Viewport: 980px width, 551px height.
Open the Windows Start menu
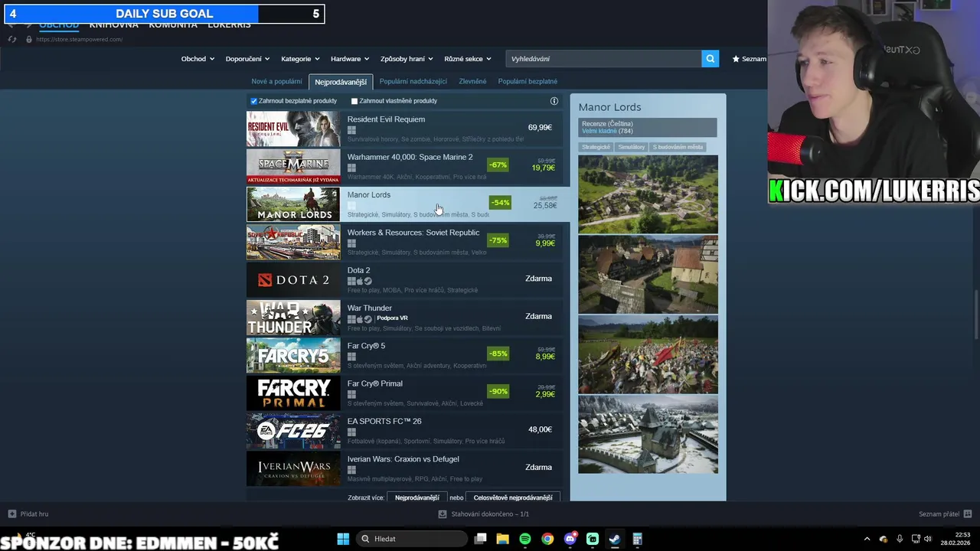click(343, 539)
